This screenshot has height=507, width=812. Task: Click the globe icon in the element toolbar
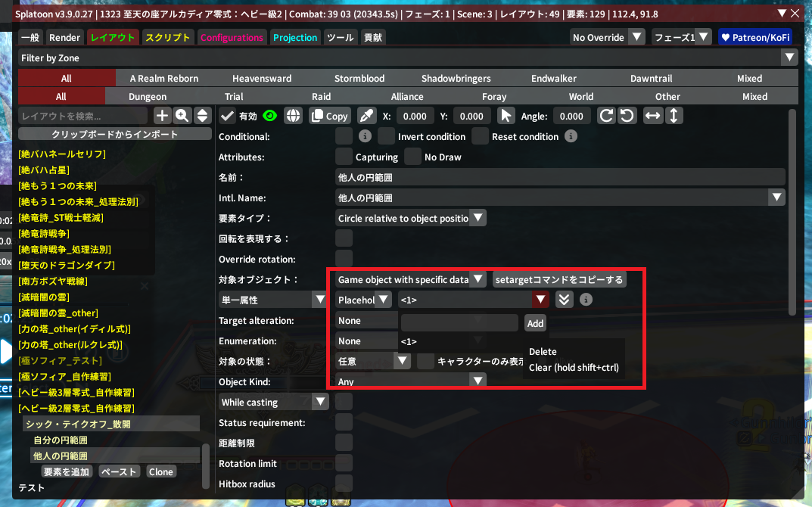[294, 116]
